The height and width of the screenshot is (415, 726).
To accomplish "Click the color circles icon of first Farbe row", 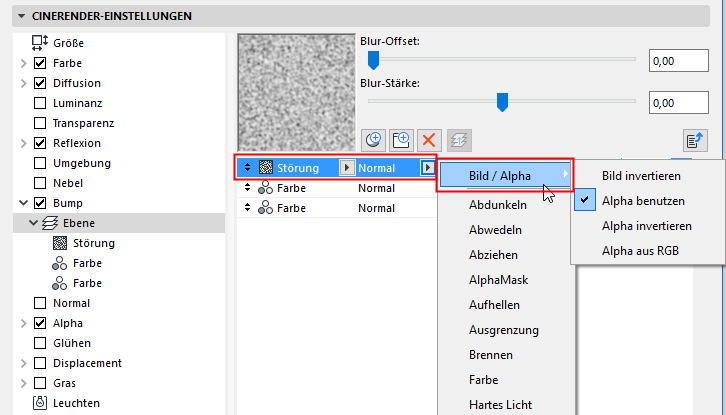I will tap(265, 188).
